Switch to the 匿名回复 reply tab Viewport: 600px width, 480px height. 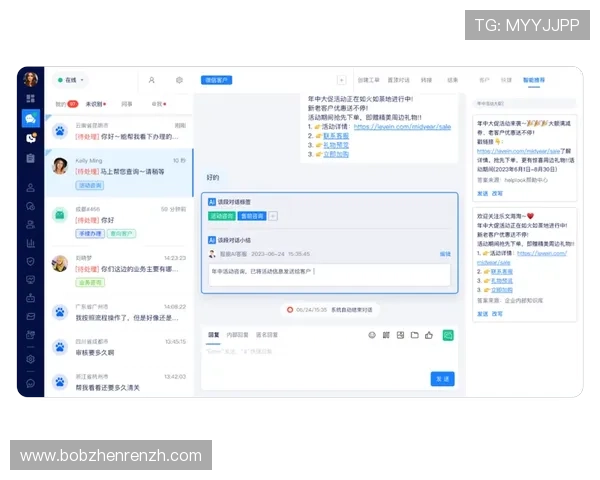(x=267, y=335)
